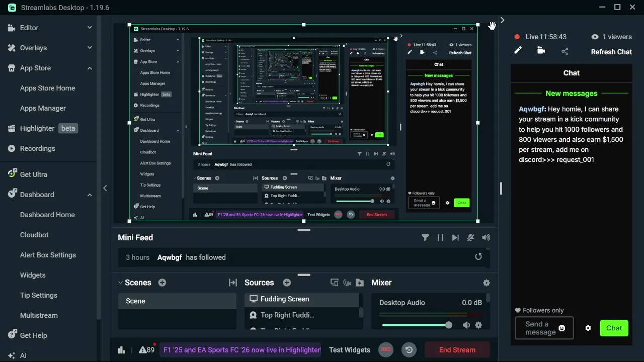
Task: Open chat settings gear beside Chat button
Action: click(588, 328)
